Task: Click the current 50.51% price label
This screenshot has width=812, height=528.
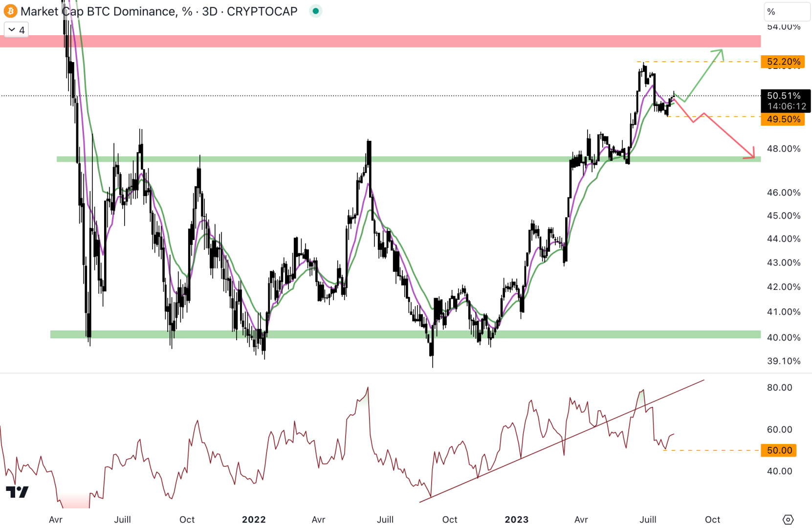Action: [x=784, y=96]
